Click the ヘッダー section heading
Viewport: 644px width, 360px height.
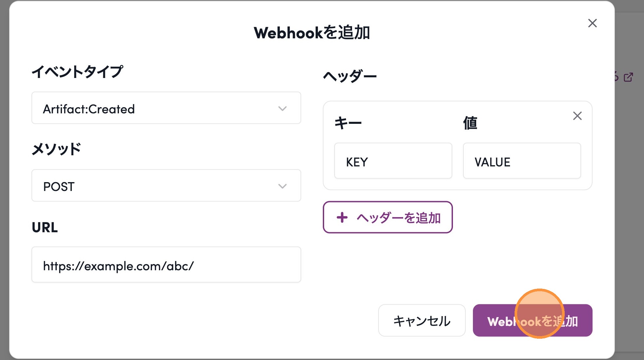pos(350,76)
